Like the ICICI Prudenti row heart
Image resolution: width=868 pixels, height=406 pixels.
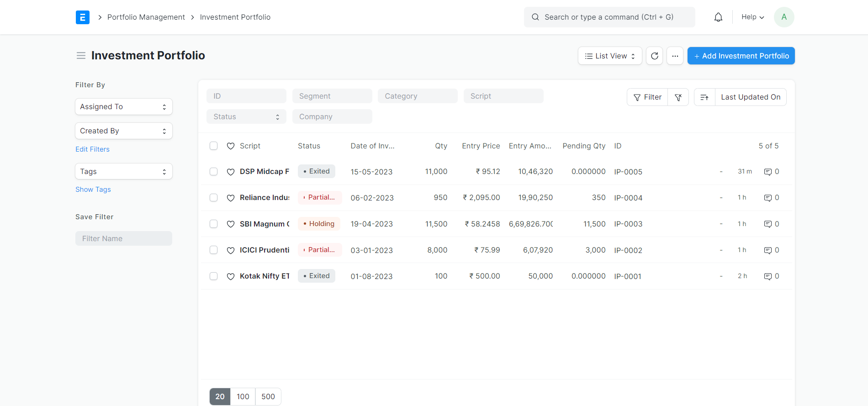point(231,250)
